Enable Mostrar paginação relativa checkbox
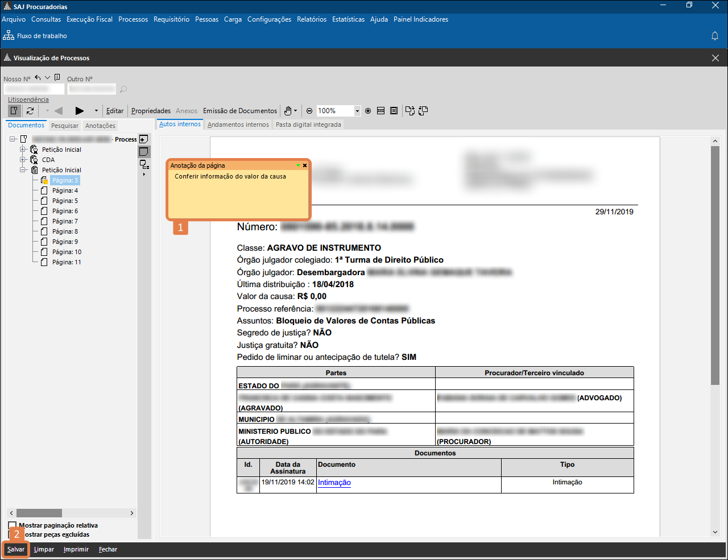Viewport: 728px width, 560px height. pos(13,525)
